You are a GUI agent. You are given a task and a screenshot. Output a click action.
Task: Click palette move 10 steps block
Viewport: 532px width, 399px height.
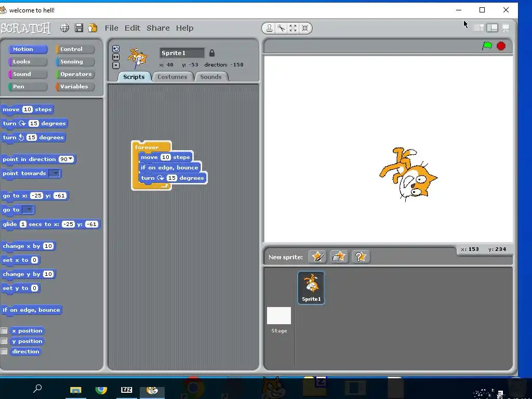(x=27, y=110)
